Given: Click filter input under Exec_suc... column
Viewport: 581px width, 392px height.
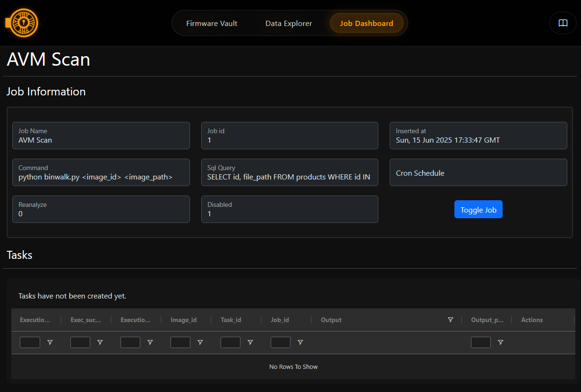Looking at the screenshot, I should point(80,342).
